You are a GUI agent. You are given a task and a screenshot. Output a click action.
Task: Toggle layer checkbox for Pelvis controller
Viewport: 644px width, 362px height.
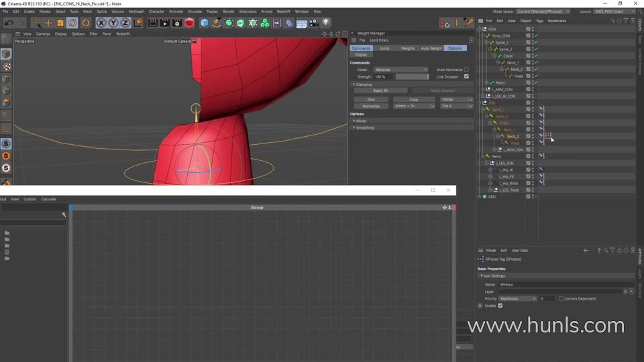coord(528,82)
